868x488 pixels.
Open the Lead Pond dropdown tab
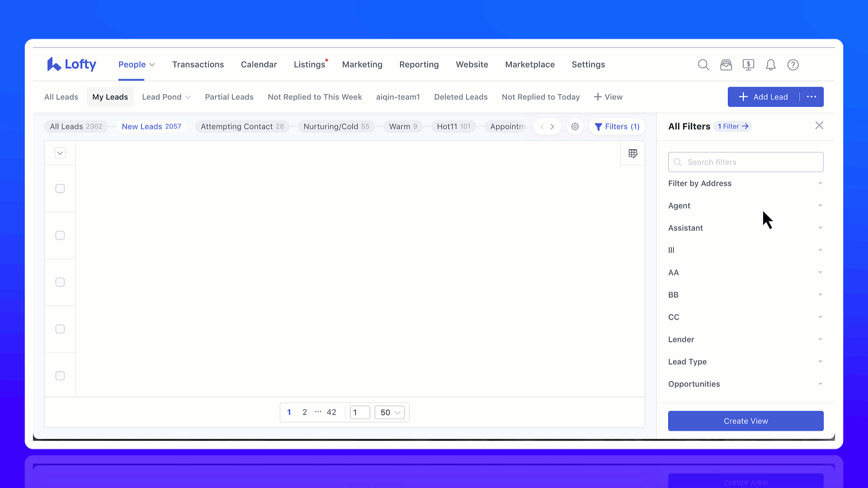click(x=166, y=97)
